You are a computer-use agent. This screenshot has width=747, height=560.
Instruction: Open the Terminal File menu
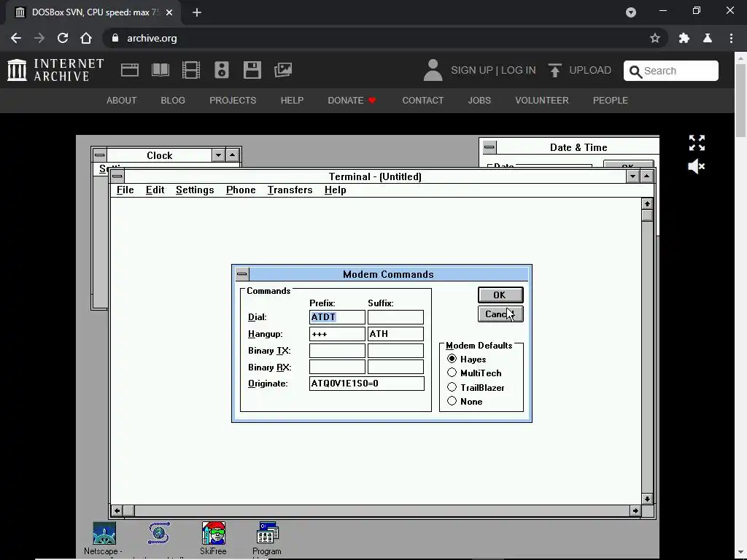pyautogui.click(x=125, y=190)
